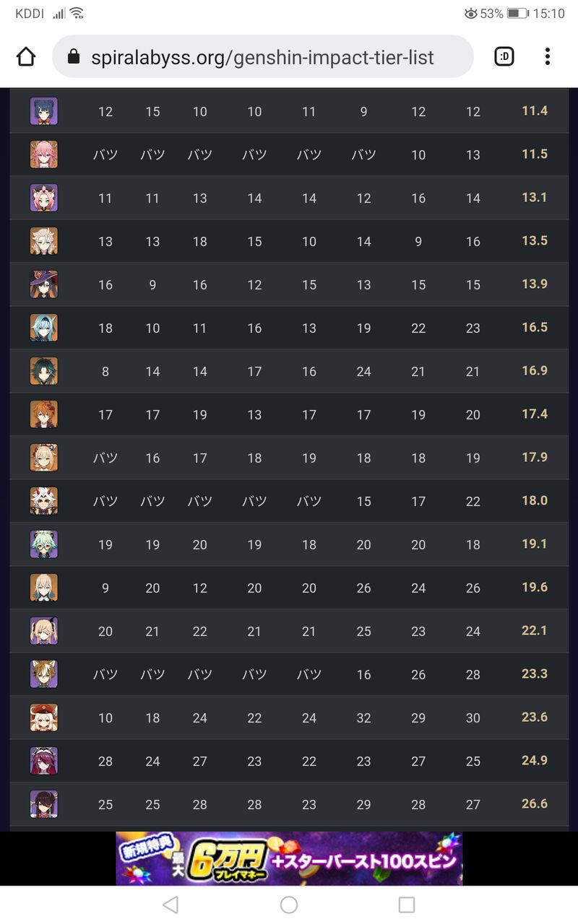The height and width of the screenshot is (924, 578).
Task: Open the three-dot Chrome menu
Action: pyautogui.click(x=548, y=56)
